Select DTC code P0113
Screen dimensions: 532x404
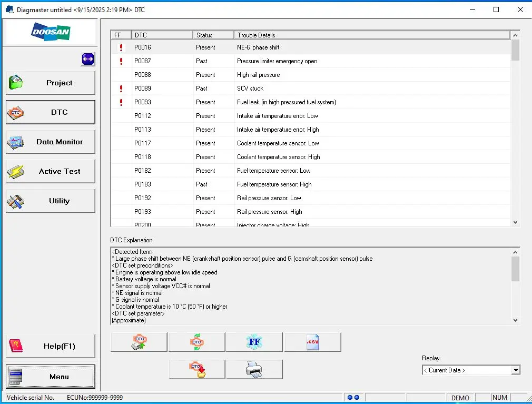[x=143, y=130]
